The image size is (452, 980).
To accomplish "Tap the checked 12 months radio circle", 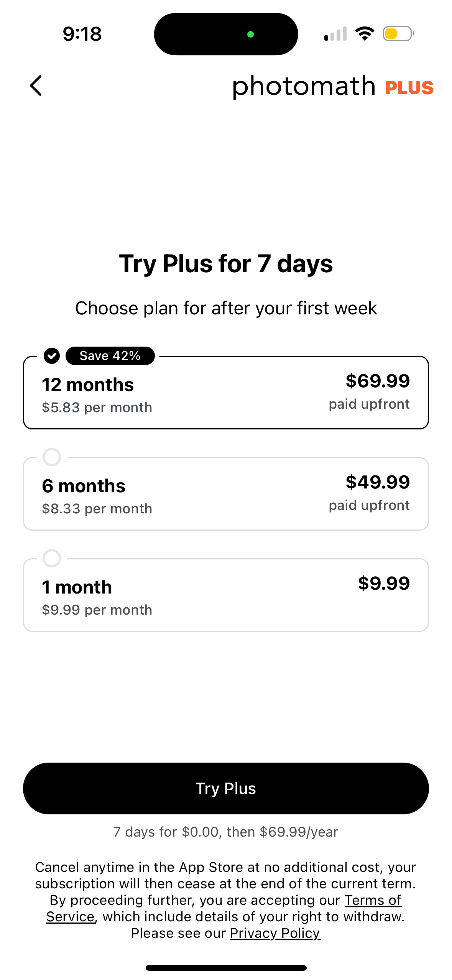I will (x=52, y=356).
